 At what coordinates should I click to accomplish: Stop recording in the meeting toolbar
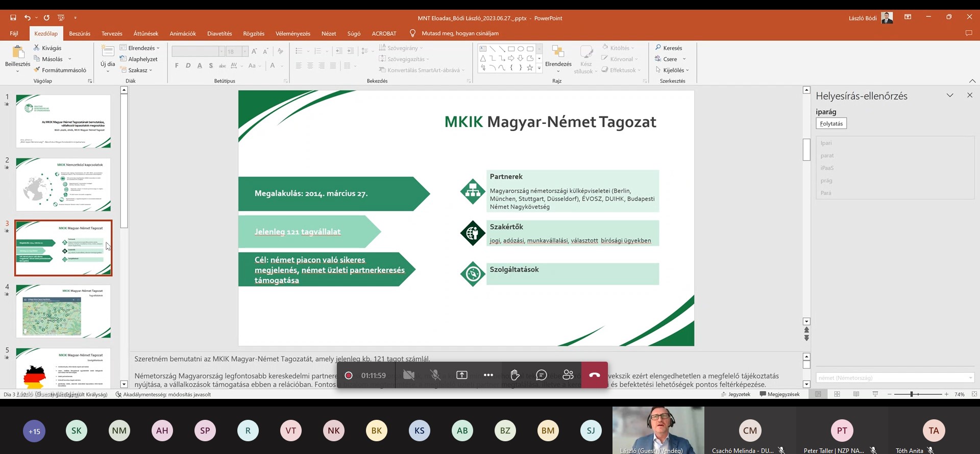pos(349,375)
